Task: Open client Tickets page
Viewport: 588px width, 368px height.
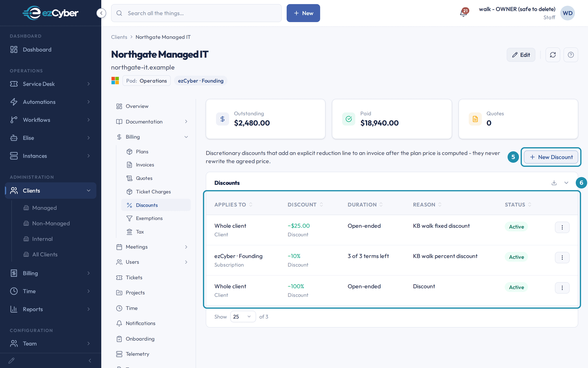Action: point(152,277)
